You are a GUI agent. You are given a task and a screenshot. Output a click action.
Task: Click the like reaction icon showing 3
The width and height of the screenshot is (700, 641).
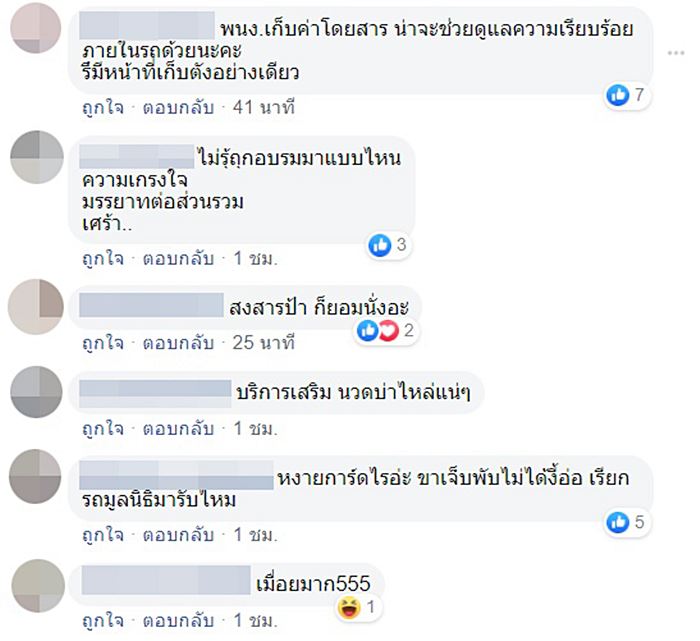pos(380,245)
